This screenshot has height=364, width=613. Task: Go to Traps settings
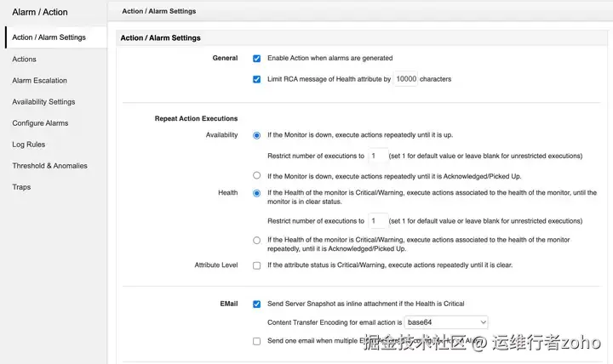21,187
